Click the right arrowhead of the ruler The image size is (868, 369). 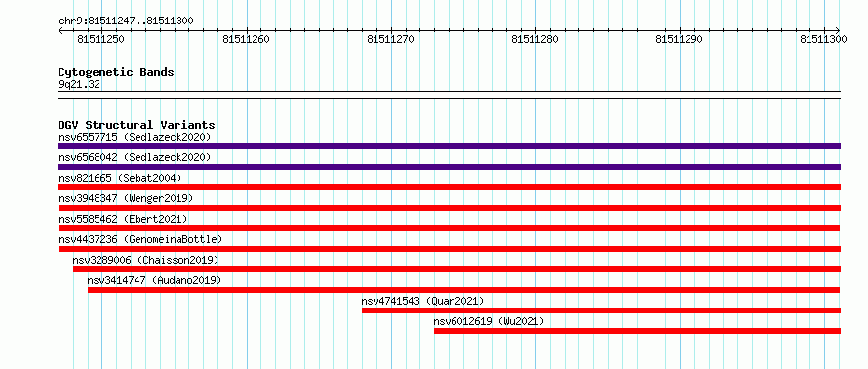838,30
